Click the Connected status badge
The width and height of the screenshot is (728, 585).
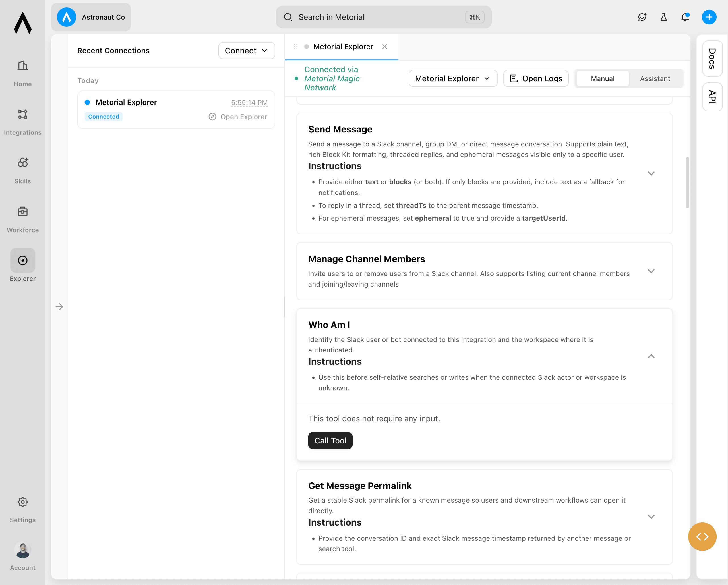click(104, 117)
